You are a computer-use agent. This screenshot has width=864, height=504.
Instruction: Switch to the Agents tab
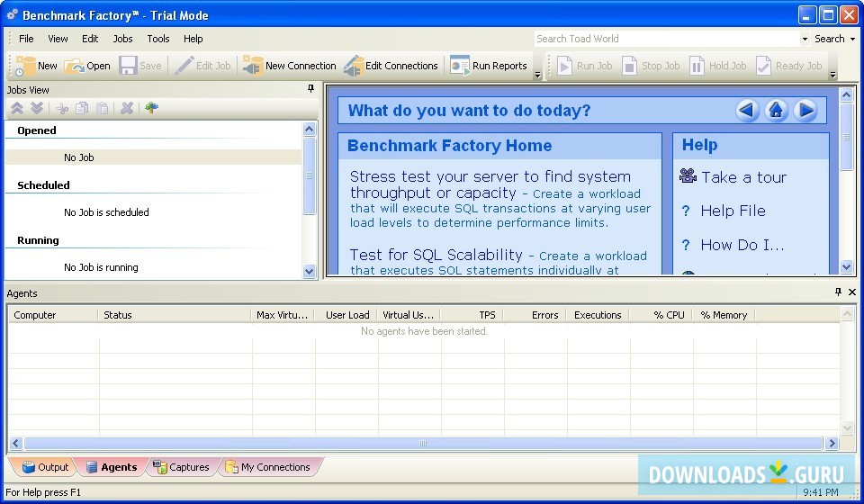[x=112, y=467]
